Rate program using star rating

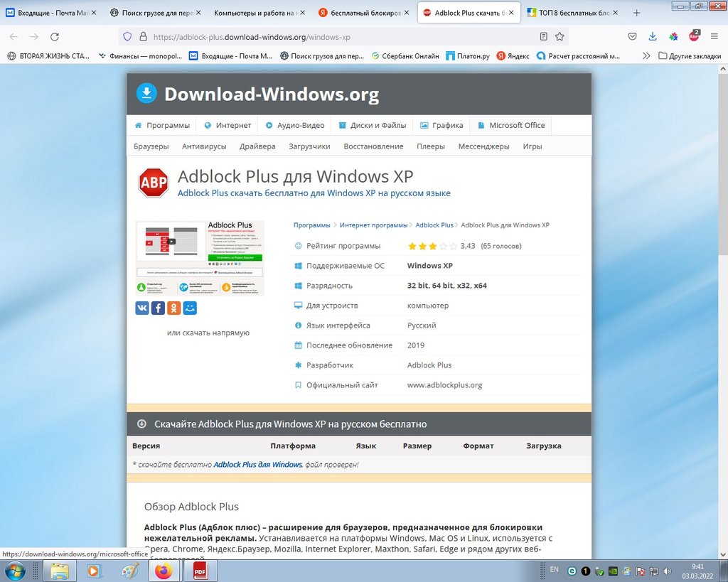[x=432, y=246]
